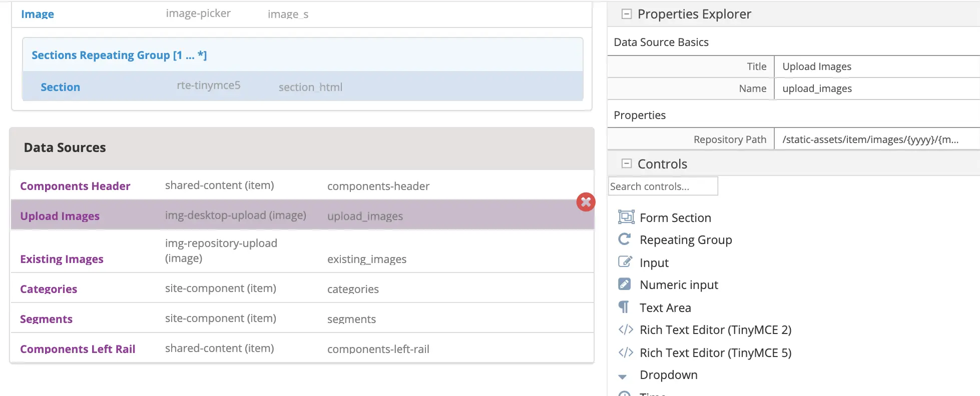Click the existing_images name text

coord(367,259)
